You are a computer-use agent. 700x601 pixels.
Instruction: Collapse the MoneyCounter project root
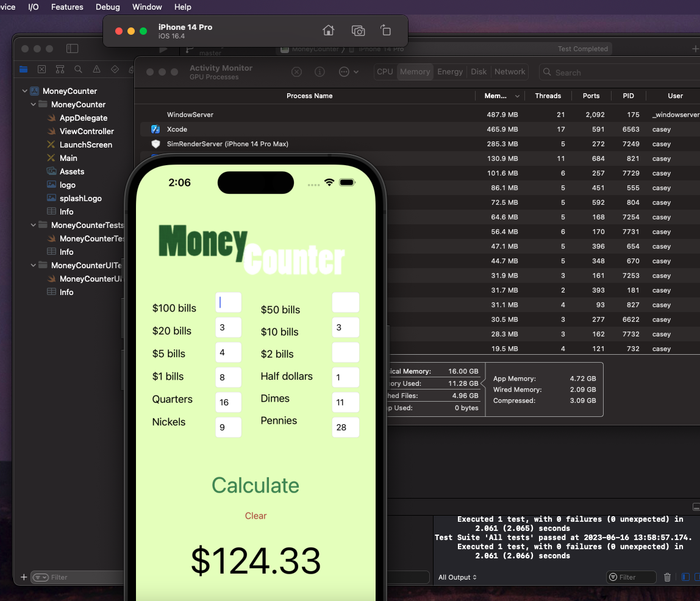(24, 91)
